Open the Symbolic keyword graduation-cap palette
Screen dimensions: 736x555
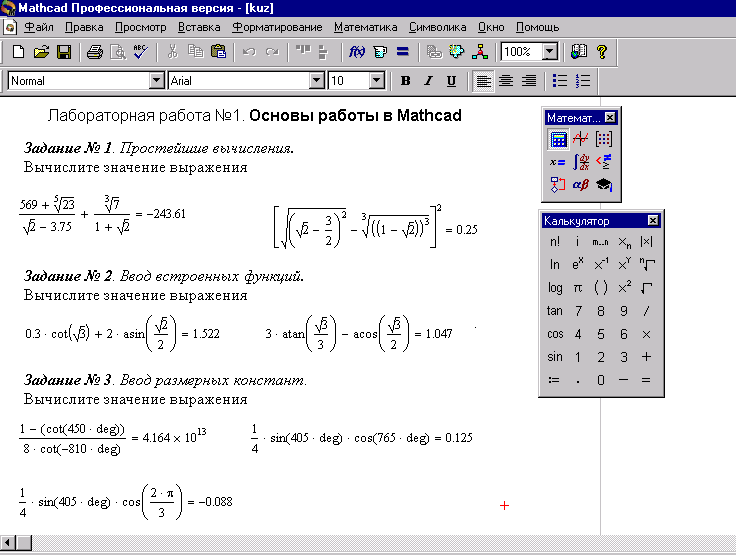tap(604, 185)
